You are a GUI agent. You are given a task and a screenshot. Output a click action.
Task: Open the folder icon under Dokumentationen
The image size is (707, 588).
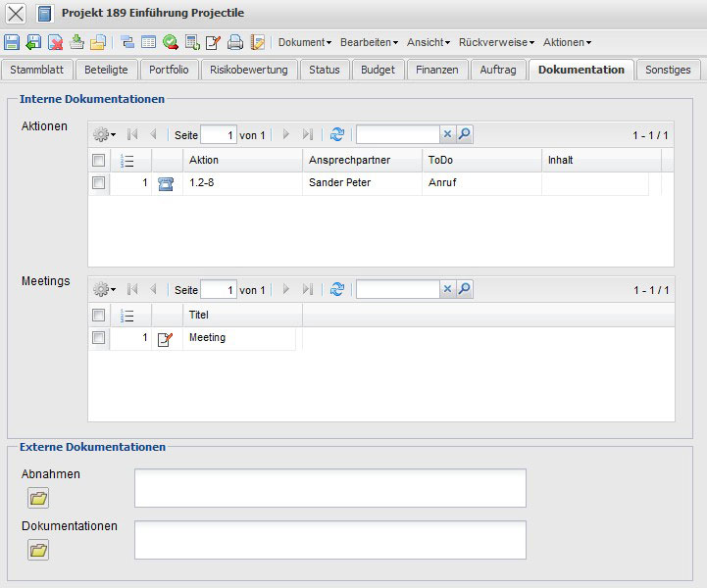pos(38,550)
